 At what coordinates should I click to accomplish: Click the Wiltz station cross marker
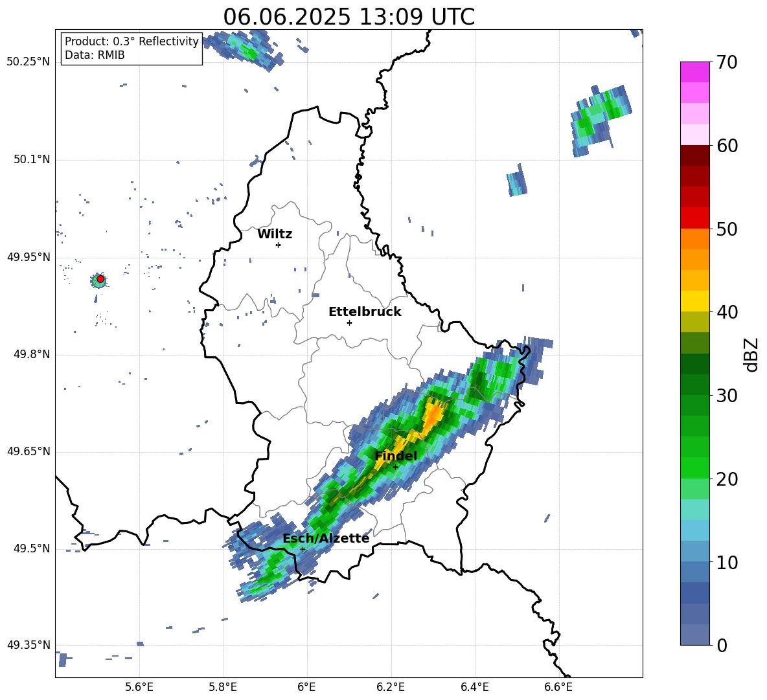(x=279, y=245)
